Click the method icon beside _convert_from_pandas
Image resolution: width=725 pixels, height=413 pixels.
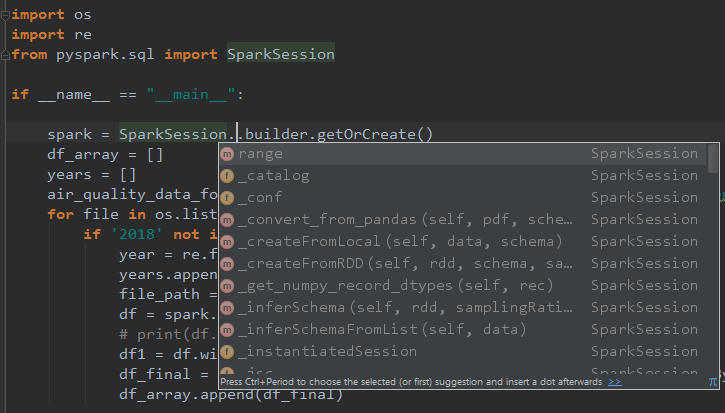tap(227, 220)
